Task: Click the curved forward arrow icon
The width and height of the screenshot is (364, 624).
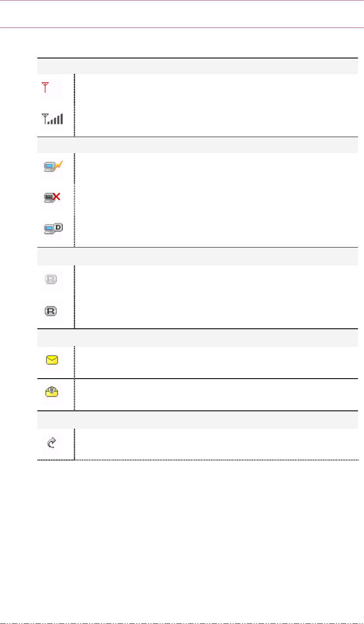Action: point(52,441)
